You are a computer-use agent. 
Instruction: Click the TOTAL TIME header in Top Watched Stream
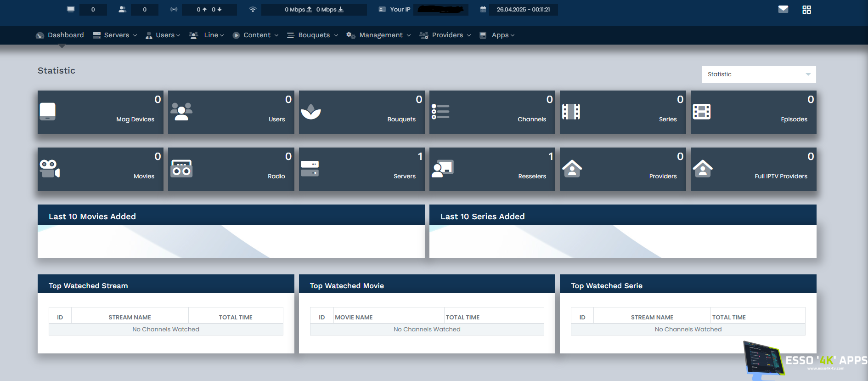pos(236,317)
